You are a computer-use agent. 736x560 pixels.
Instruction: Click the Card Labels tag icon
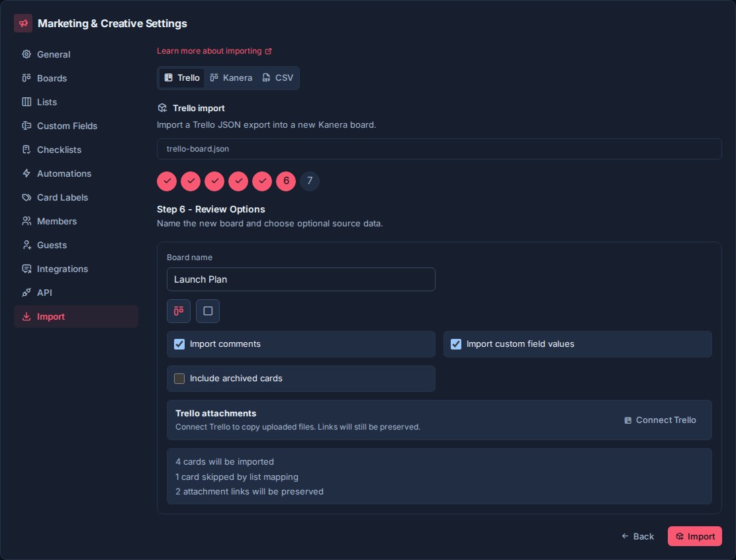26,198
